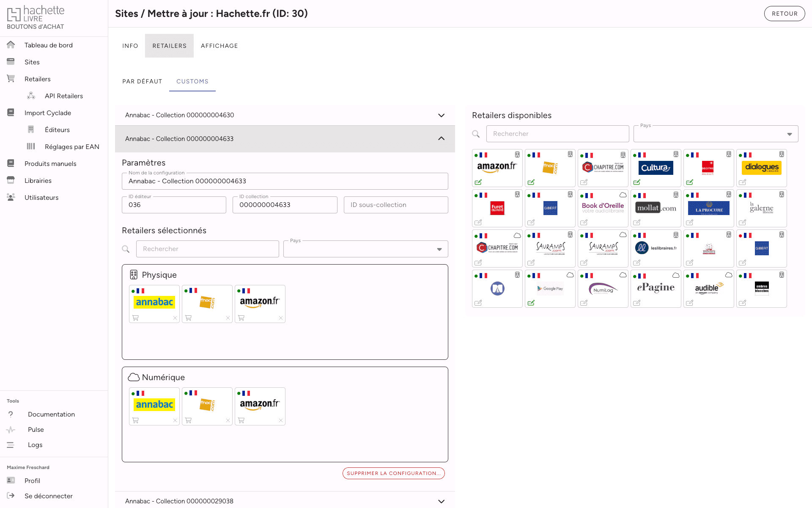Open Documentation under Tools

pos(51,414)
